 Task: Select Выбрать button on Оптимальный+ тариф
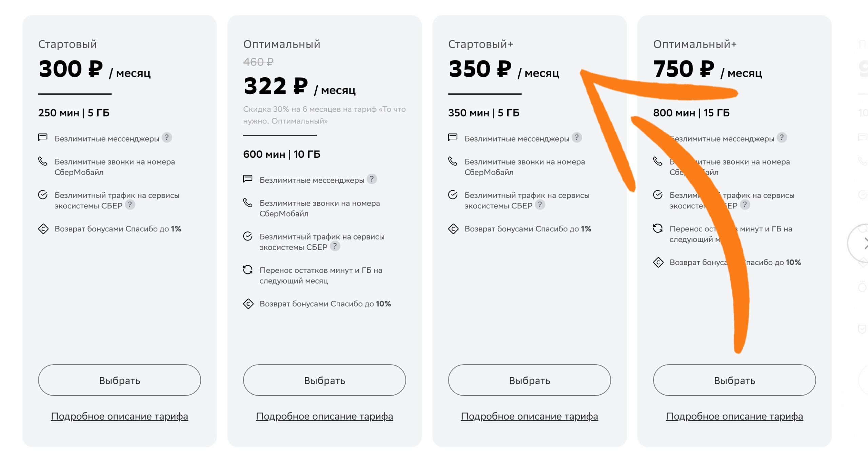pyautogui.click(x=735, y=379)
